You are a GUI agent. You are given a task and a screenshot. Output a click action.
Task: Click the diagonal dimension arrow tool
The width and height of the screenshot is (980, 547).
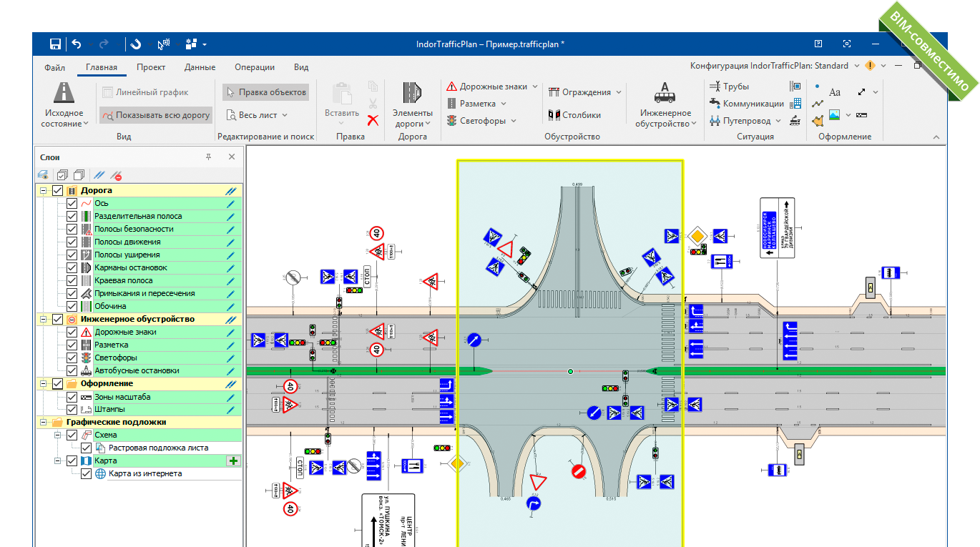click(861, 92)
